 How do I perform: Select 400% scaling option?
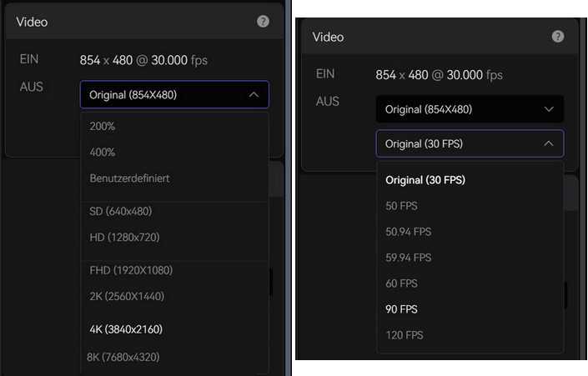pos(174,153)
